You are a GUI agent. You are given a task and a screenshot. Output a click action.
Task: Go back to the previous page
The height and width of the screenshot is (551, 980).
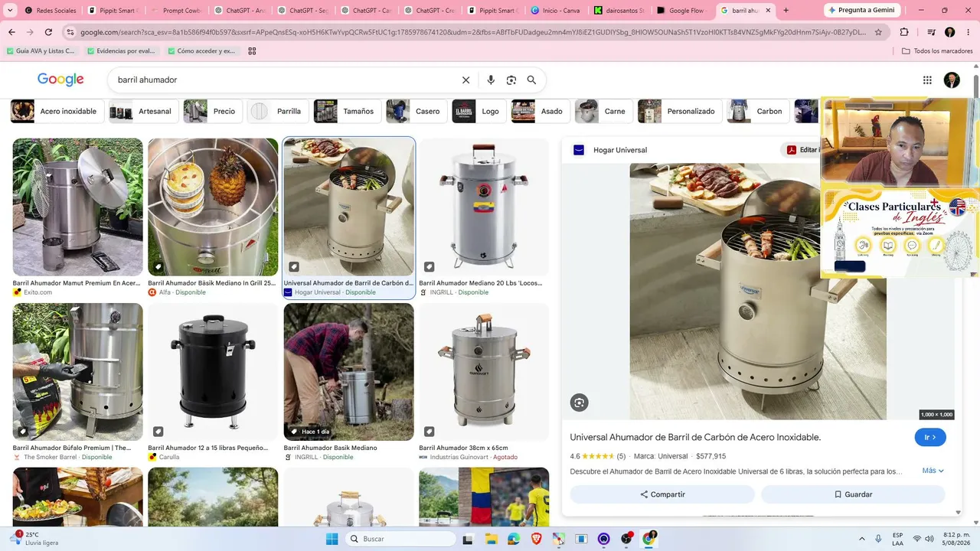pyautogui.click(x=11, y=32)
